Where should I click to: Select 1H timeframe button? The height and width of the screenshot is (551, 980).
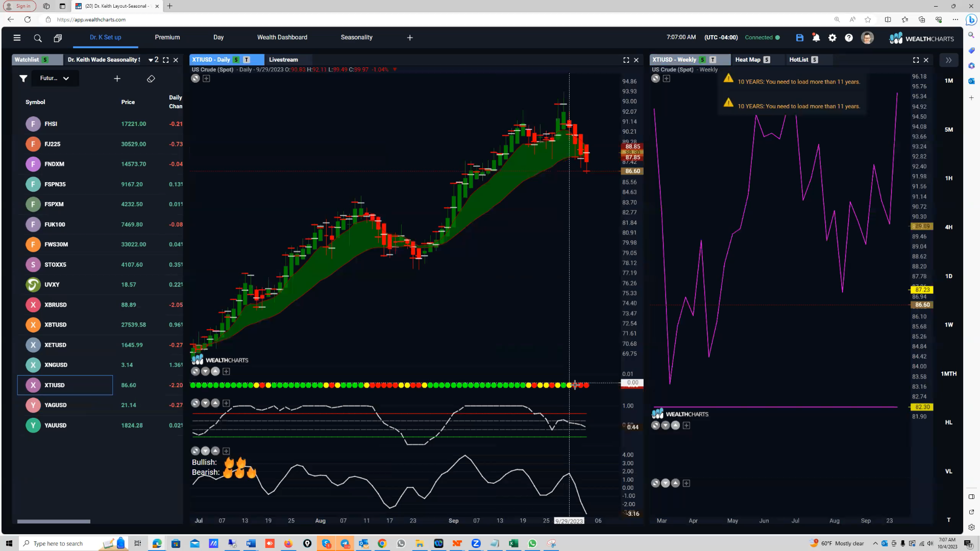pyautogui.click(x=949, y=178)
